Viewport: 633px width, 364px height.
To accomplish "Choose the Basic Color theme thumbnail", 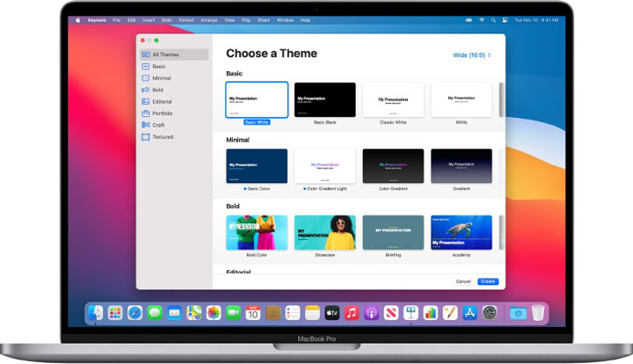I will pyautogui.click(x=257, y=166).
